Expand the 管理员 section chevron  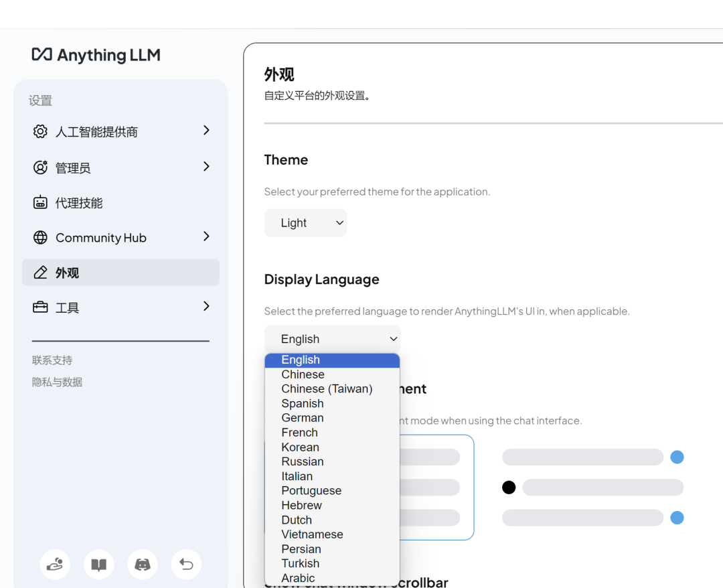click(x=206, y=167)
